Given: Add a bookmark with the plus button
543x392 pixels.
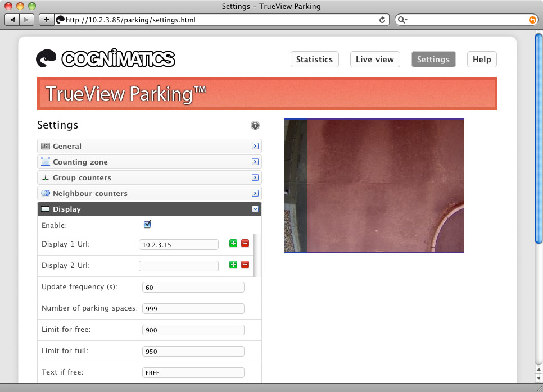Looking at the screenshot, I should 47,20.
